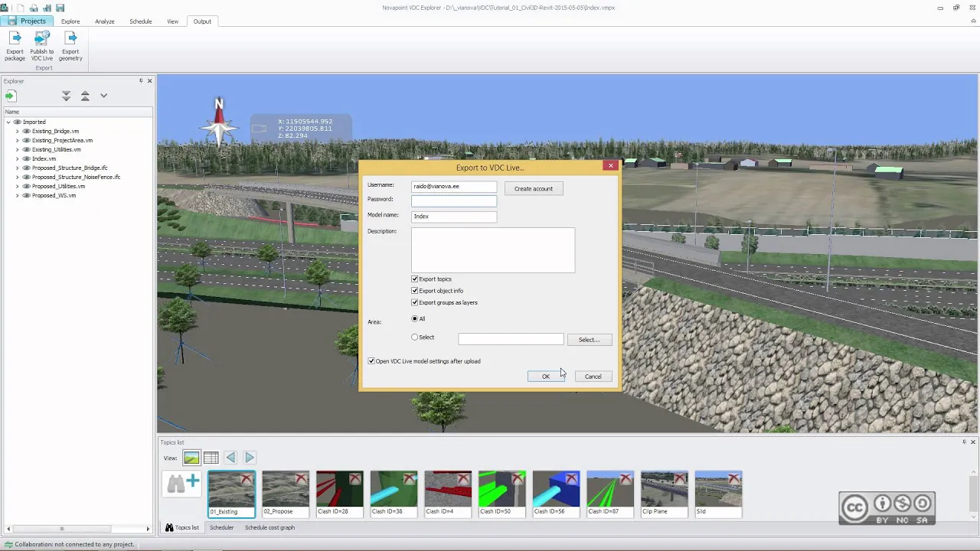Click the Export geometry icon
This screenshot has height=551, width=980.
coord(70,38)
